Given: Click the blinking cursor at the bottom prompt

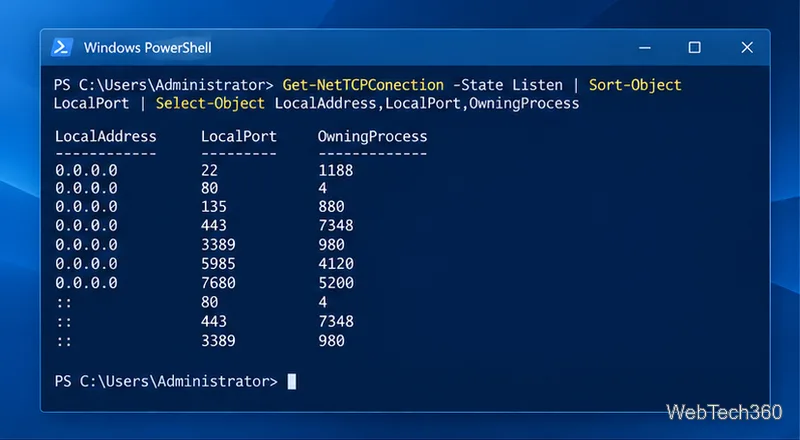Looking at the screenshot, I should 291,381.
